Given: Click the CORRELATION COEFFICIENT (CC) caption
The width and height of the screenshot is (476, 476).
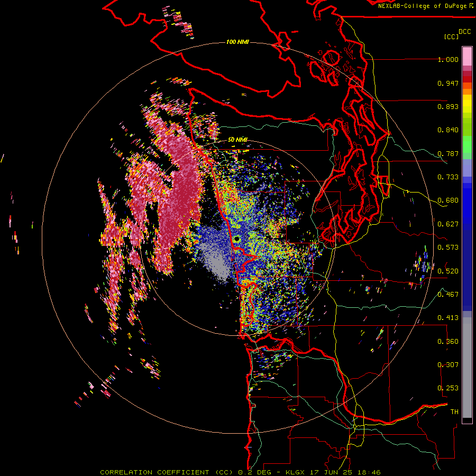Looking at the screenshot, I should 167,472.
